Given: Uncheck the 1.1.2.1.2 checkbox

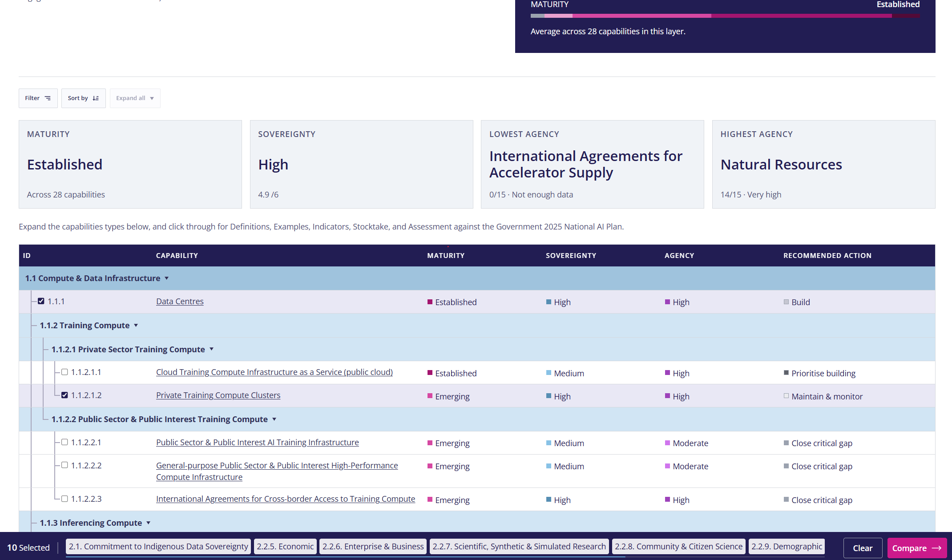Looking at the screenshot, I should [x=65, y=395].
